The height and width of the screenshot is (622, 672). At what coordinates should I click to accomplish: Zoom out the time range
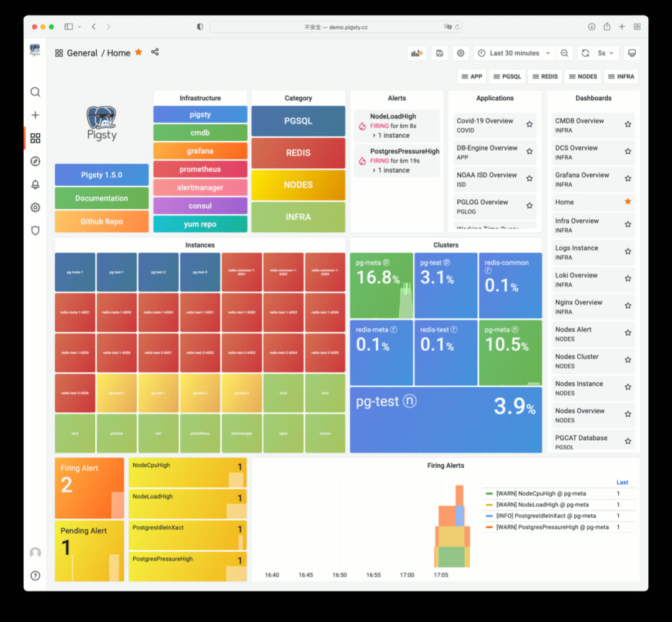pyautogui.click(x=564, y=53)
